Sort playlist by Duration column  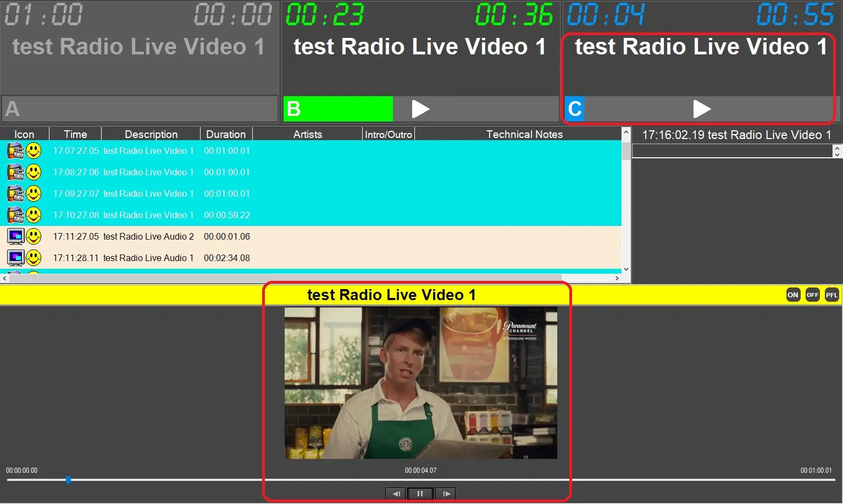tap(225, 134)
